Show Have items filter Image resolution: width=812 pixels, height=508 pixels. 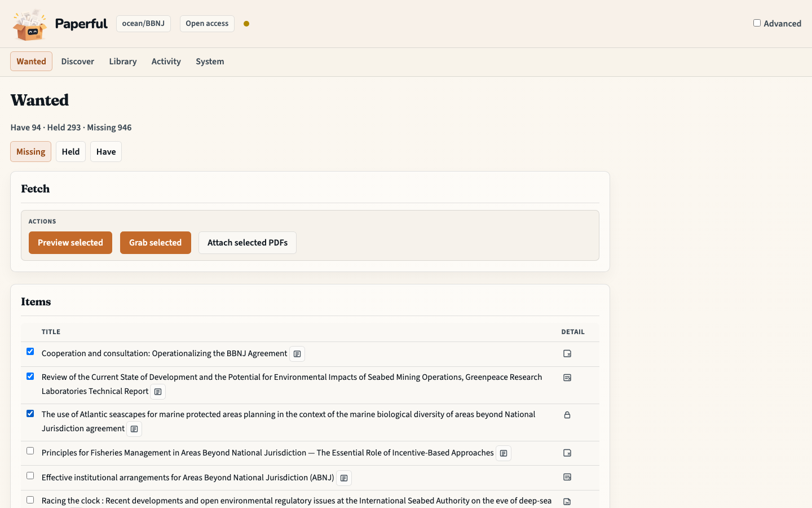pos(106,152)
